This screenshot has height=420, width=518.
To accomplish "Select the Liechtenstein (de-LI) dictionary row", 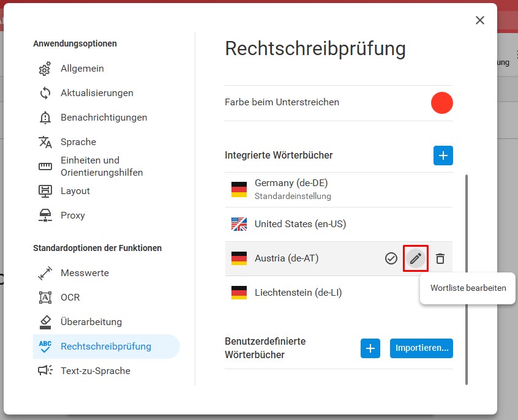I will click(339, 293).
